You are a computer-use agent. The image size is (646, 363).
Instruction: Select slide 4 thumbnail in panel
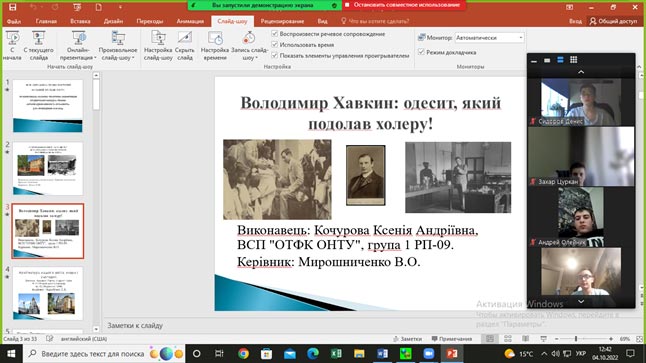pos(48,293)
